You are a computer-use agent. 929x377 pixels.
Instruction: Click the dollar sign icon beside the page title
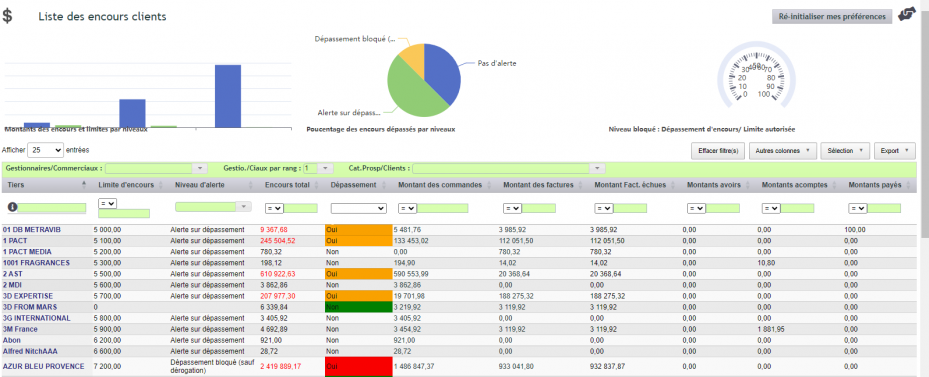(7, 16)
